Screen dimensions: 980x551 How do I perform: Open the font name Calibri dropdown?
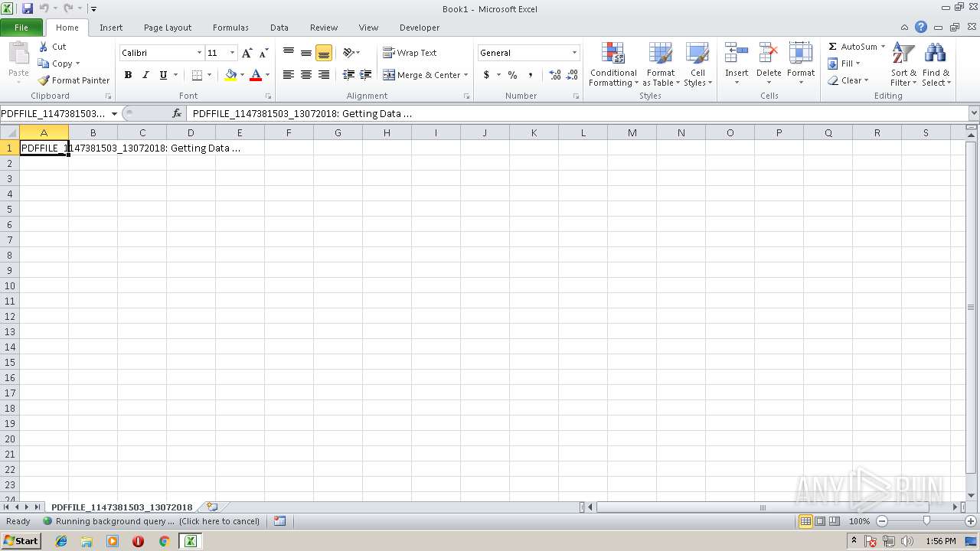click(x=199, y=53)
